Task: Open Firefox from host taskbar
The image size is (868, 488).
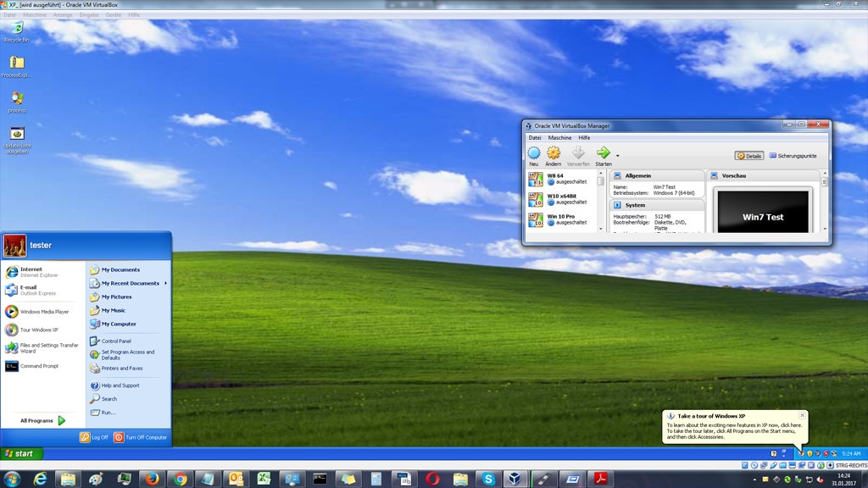Action: (151, 480)
